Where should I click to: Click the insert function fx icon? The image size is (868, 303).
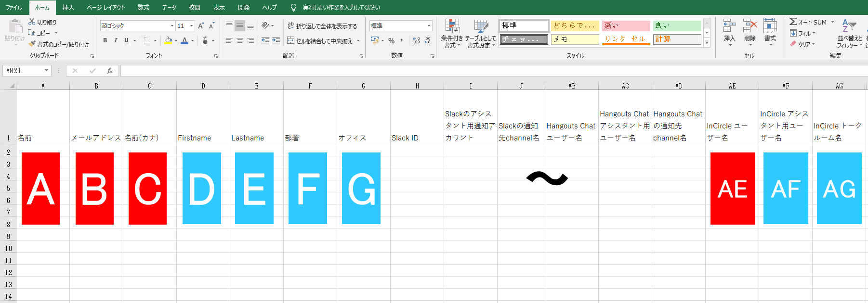click(x=110, y=71)
